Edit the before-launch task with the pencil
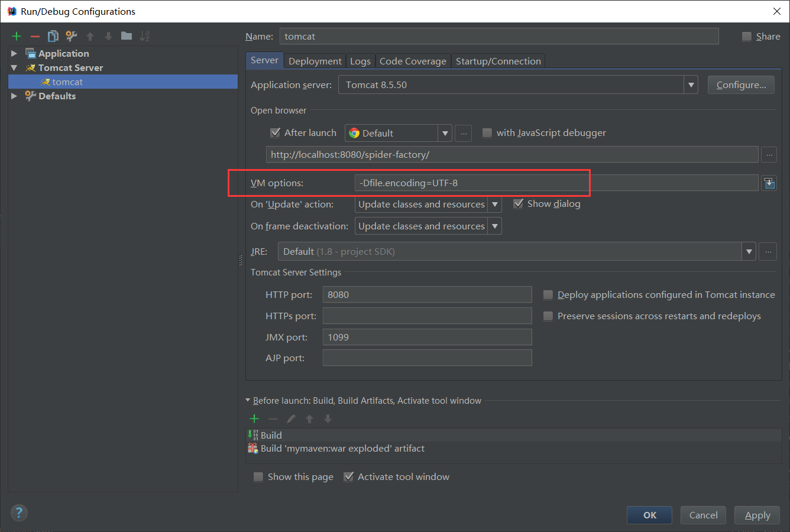790x532 pixels. (291, 419)
